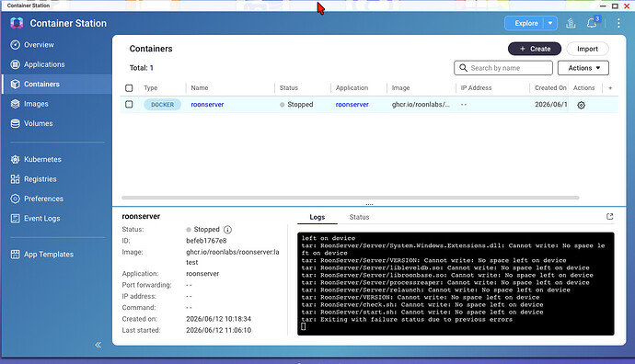This screenshot has height=364, width=635.
Task: Sort by the Type column header
Action: click(x=151, y=87)
